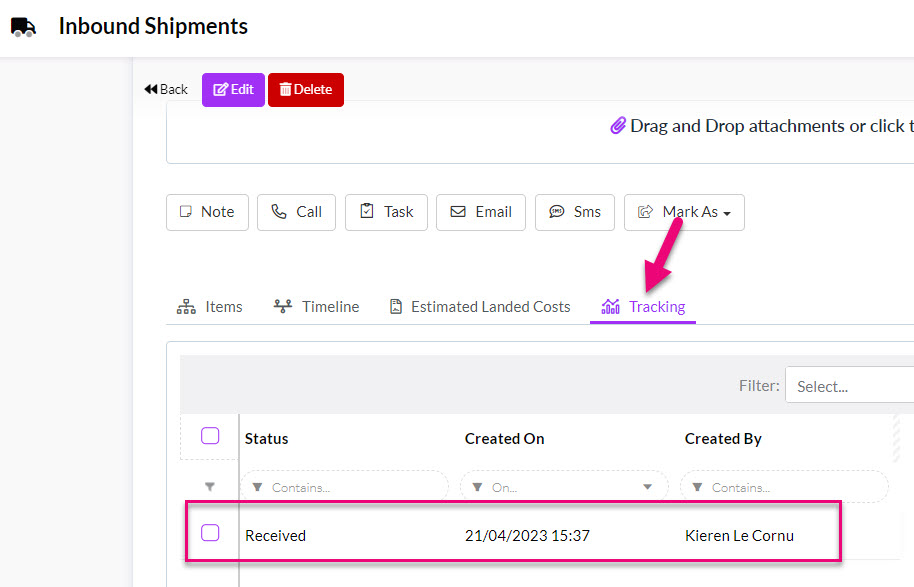The height and width of the screenshot is (587, 914).
Task: Open the Mark As dropdown
Action: [x=684, y=212]
